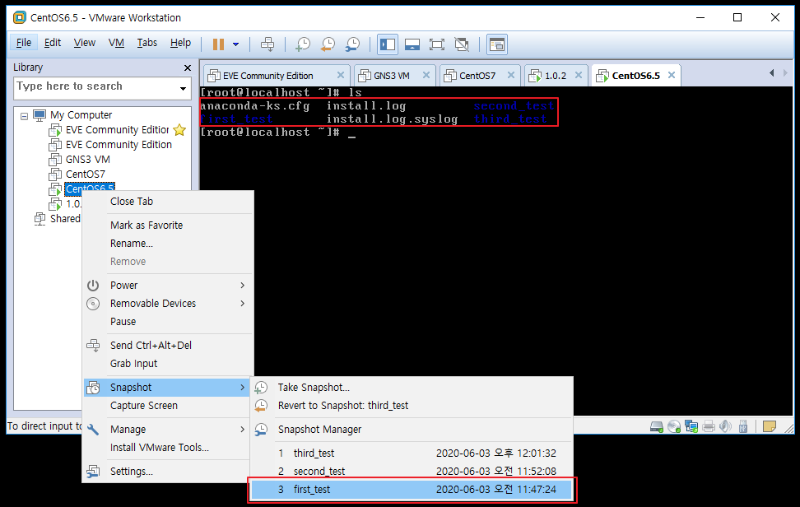Screen dimensions: 800x507
Task: Open the power dropdown arrow beside Pause
Action: click(236, 44)
